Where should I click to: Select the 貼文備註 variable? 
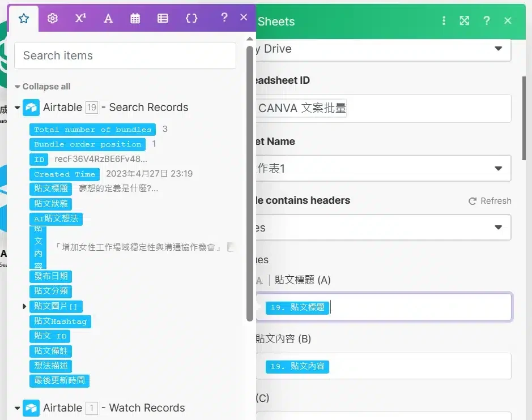coord(51,351)
